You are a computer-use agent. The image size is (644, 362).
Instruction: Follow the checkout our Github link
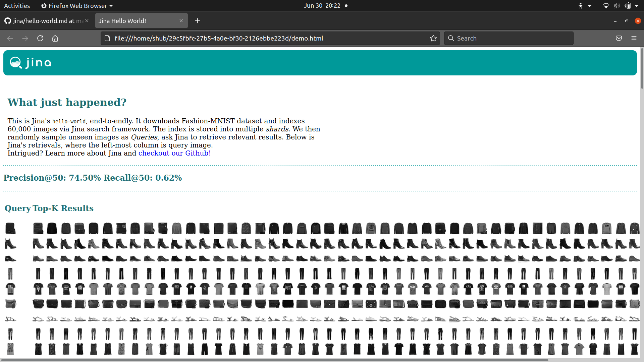174,153
